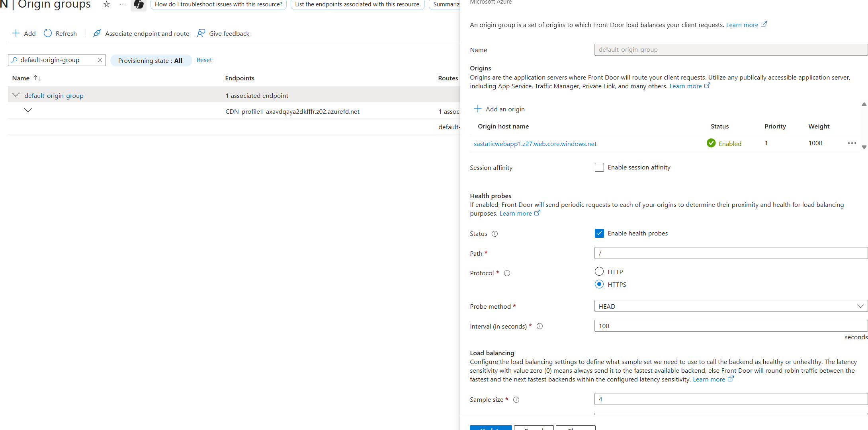The image size is (868, 430).
Task: Select the troubleshoot issues suggestion
Action: 219,4
